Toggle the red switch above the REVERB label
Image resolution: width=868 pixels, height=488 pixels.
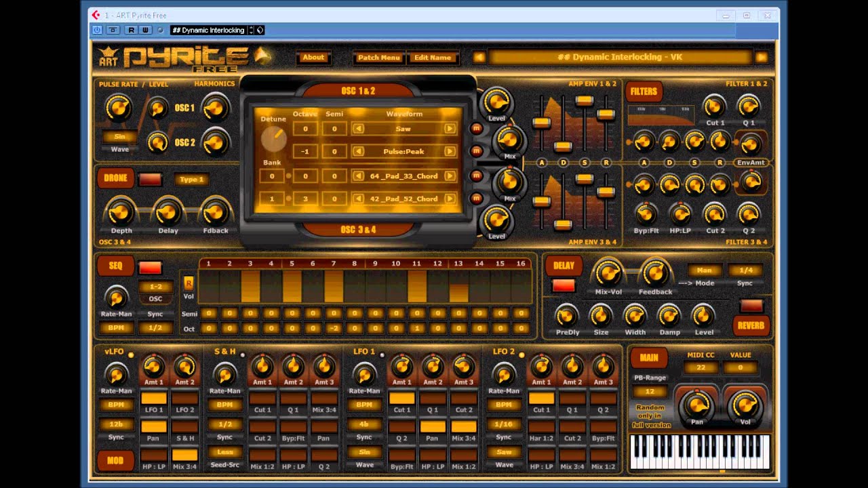751,306
